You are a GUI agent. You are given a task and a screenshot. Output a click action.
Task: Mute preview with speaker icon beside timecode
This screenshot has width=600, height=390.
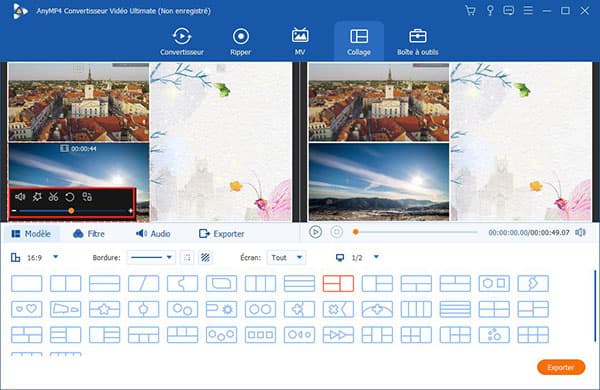pyautogui.click(x=580, y=232)
